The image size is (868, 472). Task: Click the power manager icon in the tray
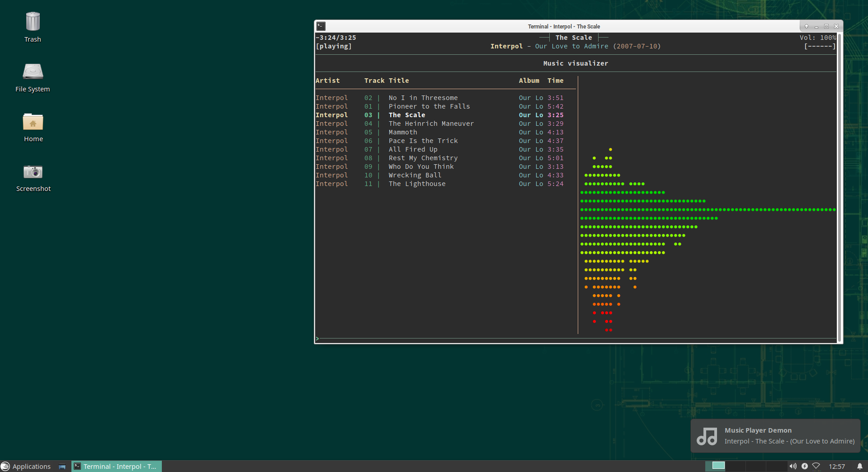[x=805, y=466]
